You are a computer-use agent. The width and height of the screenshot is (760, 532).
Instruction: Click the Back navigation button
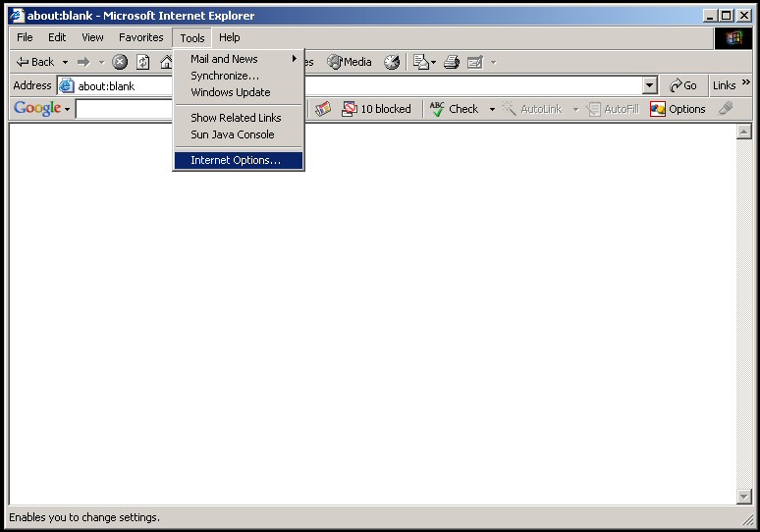(x=35, y=62)
